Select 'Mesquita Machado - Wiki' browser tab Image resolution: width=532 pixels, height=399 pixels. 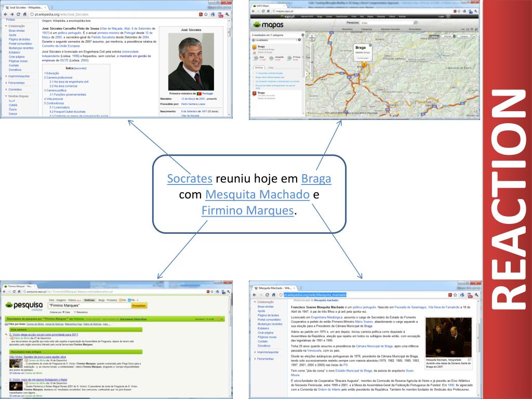pyautogui.click(x=275, y=288)
